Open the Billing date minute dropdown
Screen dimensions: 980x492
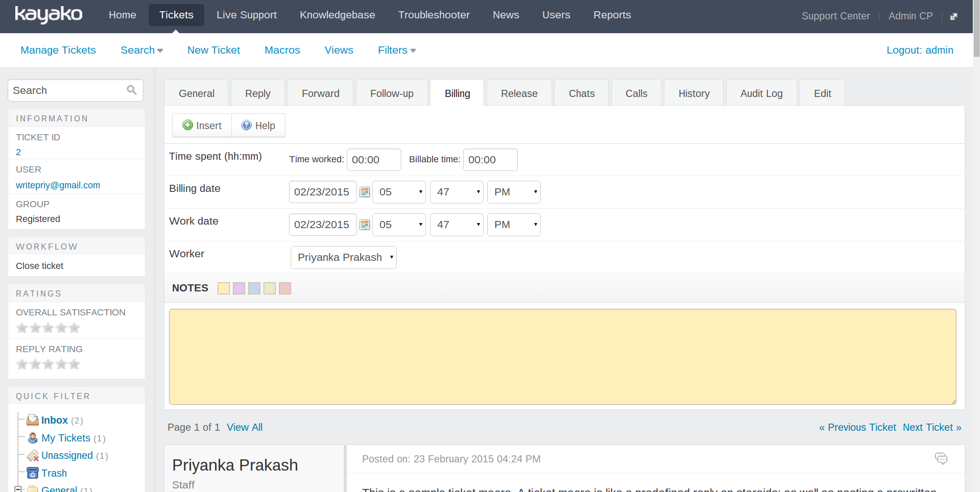tap(457, 192)
